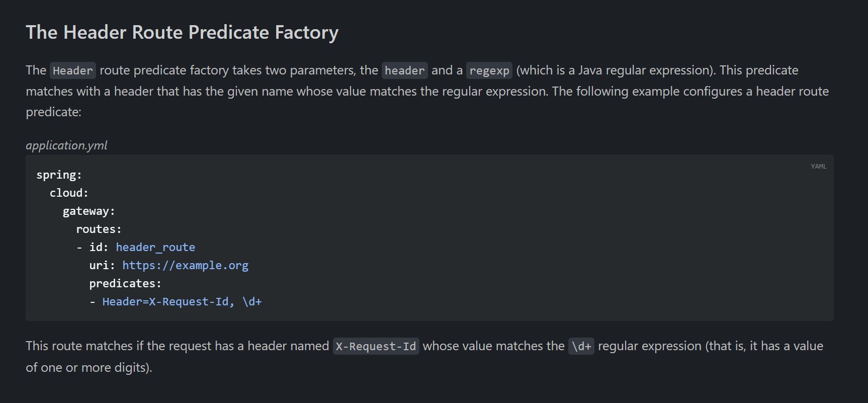Click the 'spring:' line in the code
This screenshot has width=868, height=403.
(59, 175)
